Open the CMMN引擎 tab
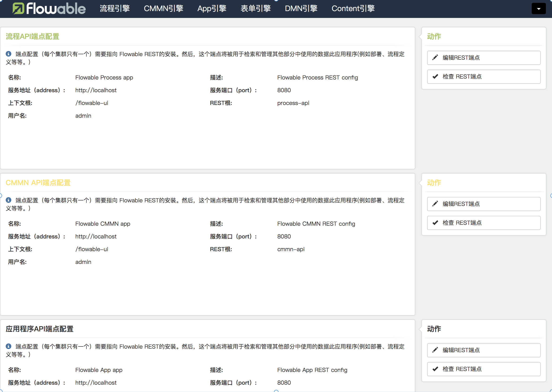The height and width of the screenshot is (392, 552). (x=164, y=9)
